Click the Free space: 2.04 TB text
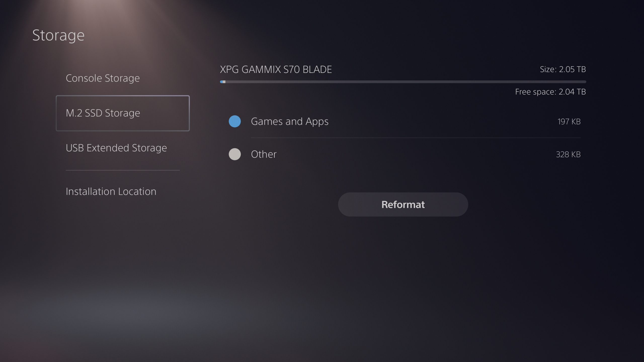 pos(550,92)
